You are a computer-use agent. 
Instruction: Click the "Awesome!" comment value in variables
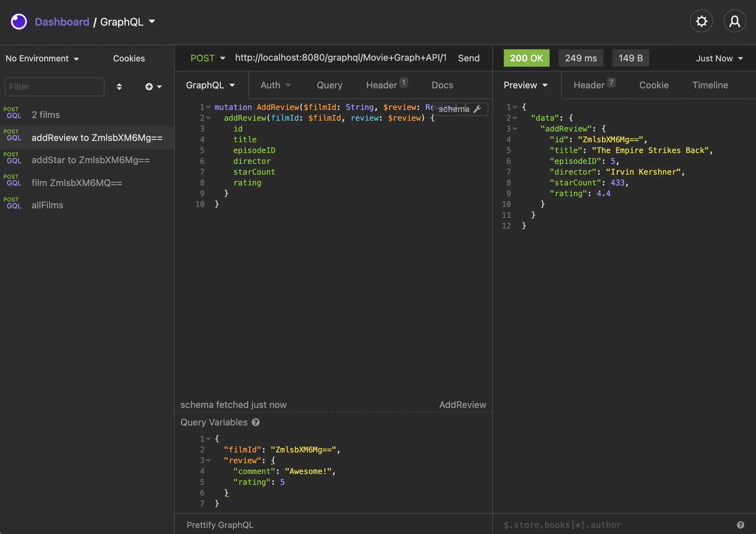(x=308, y=471)
